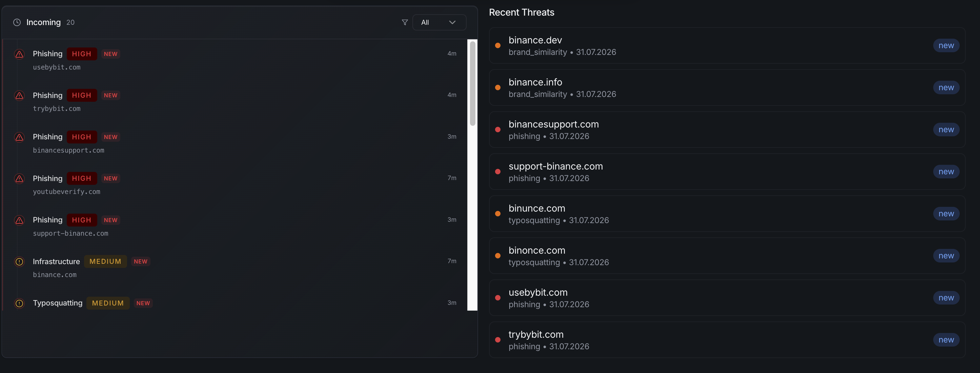
Task: Open the All filter dropdown
Action: (x=439, y=22)
